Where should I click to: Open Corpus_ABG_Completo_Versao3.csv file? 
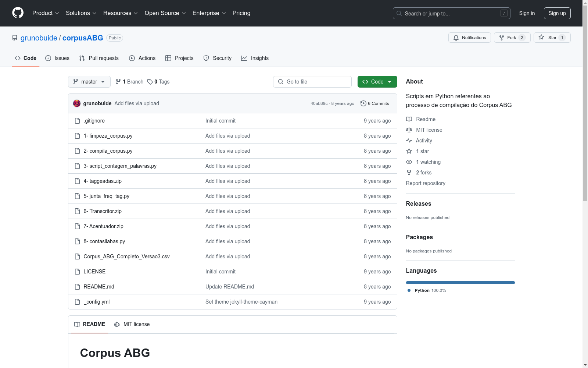pyautogui.click(x=126, y=256)
